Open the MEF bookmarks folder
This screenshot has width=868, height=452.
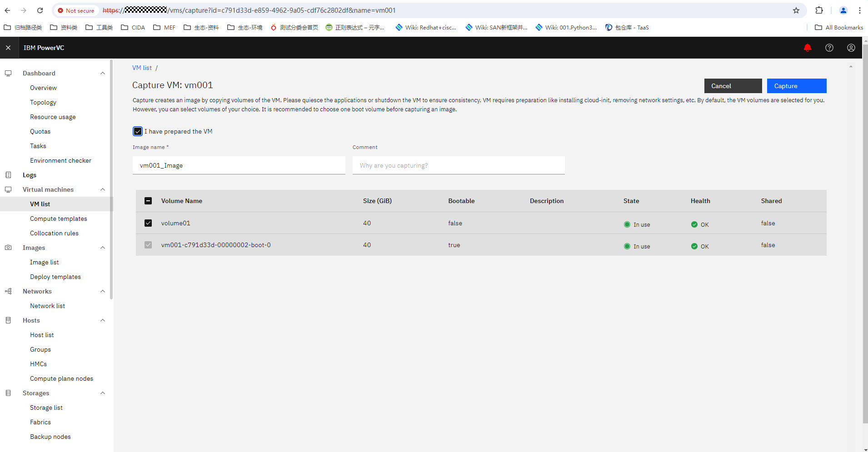pyautogui.click(x=164, y=27)
